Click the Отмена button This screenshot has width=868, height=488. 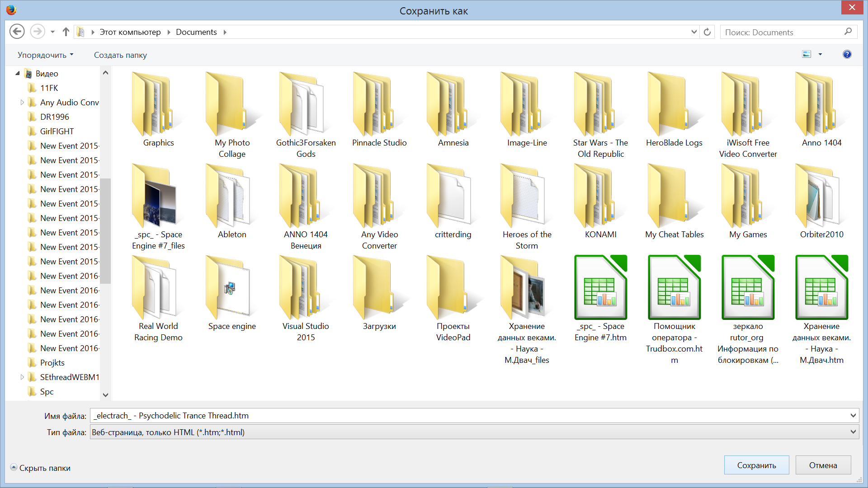tap(823, 465)
